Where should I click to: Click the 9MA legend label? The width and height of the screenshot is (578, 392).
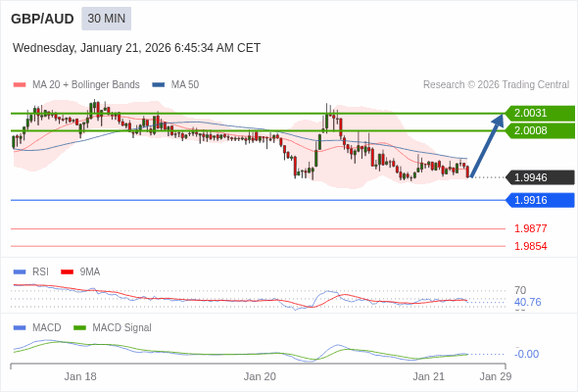coord(90,272)
